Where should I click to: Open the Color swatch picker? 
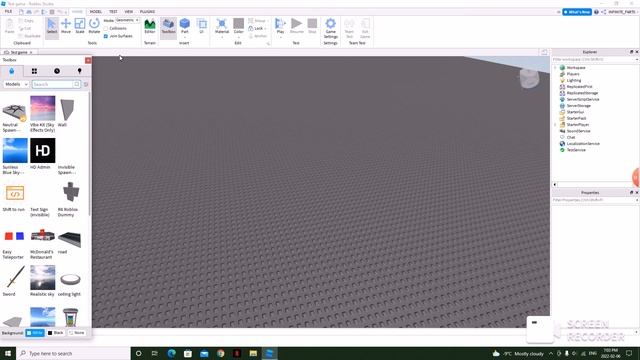pyautogui.click(x=239, y=27)
